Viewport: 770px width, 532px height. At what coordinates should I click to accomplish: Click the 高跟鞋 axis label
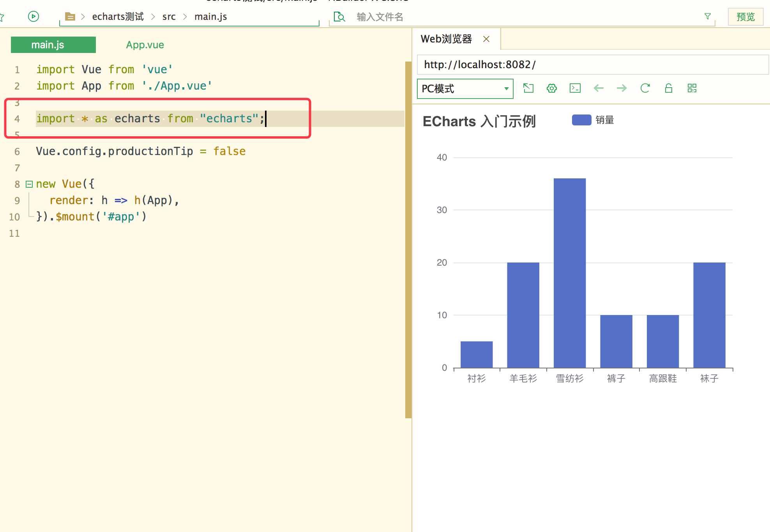click(663, 379)
